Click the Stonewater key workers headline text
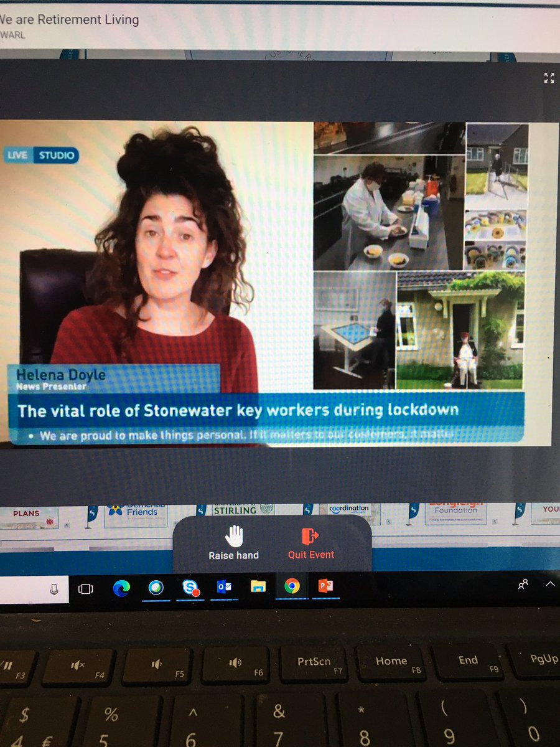The width and height of the screenshot is (560, 747). (238, 410)
